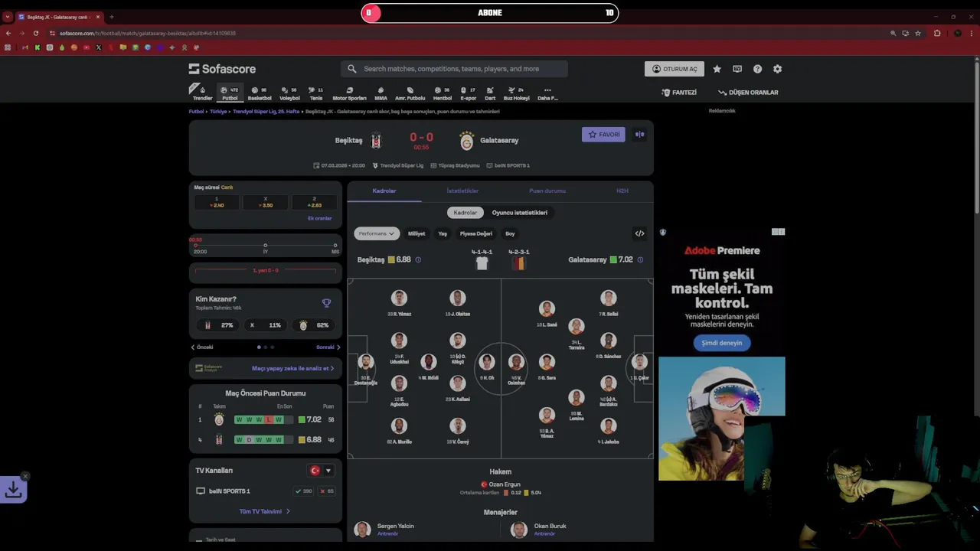
Task: Vote draw X 11%
Action: point(265,325)
